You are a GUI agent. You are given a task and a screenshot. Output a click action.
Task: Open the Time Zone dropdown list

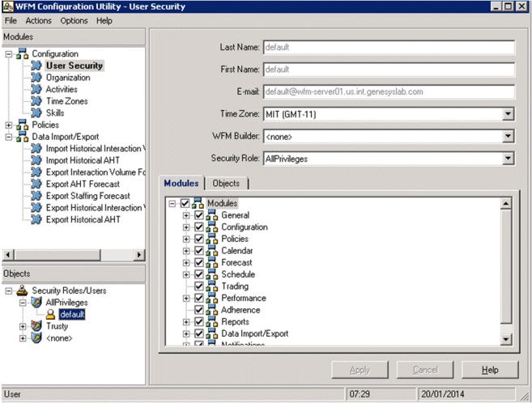click(x=508, y=114)
